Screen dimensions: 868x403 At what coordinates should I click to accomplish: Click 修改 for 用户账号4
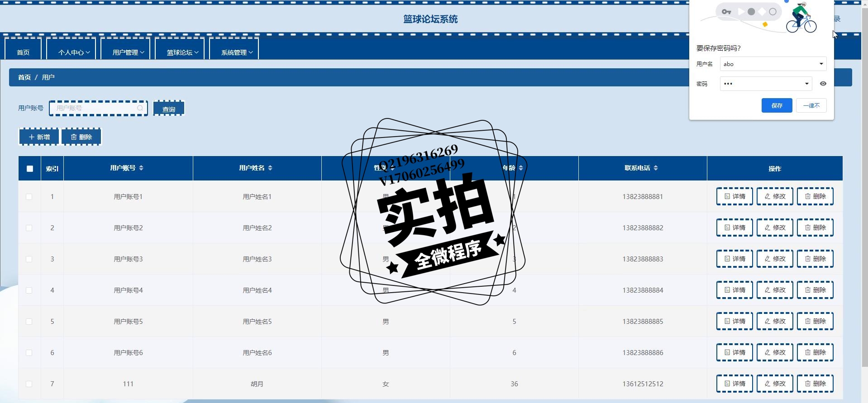point(775,290)
